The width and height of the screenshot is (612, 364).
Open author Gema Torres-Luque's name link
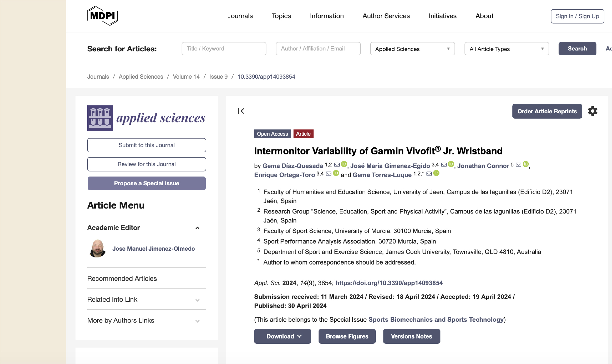[x=382, y=175]
